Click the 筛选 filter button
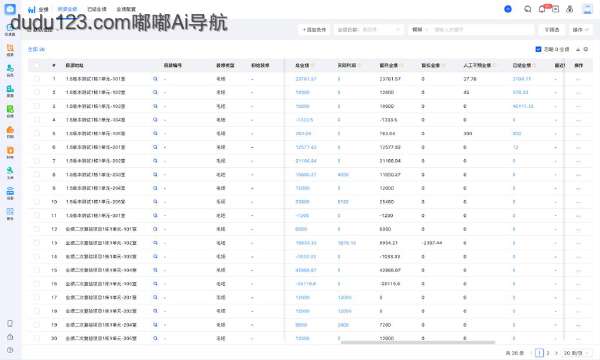This screenshot has height=360, width=600. 552,29
